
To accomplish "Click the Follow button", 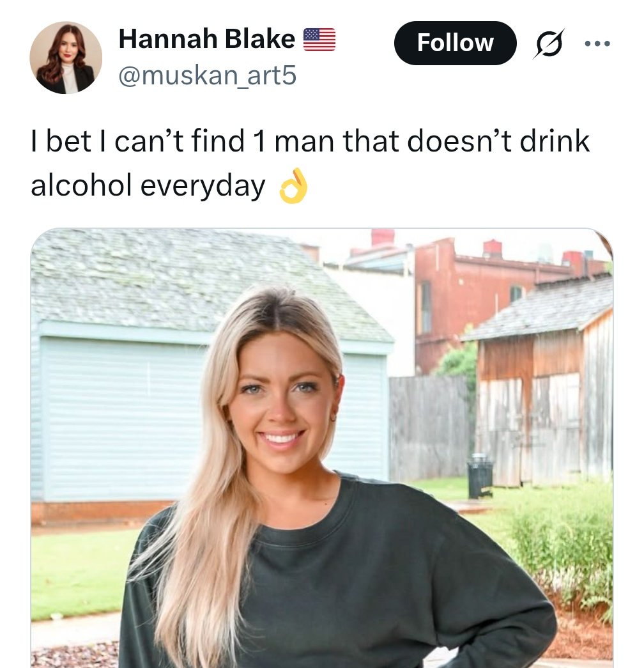I will (x=456, y=43).
